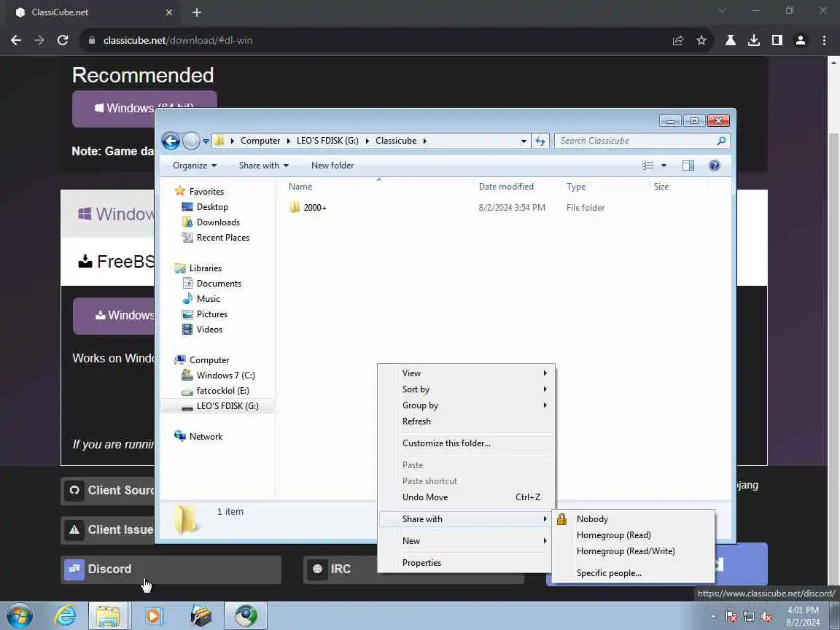Open Internet Explorer from the taskbar
Screen dimensions: 840x630
65,616
